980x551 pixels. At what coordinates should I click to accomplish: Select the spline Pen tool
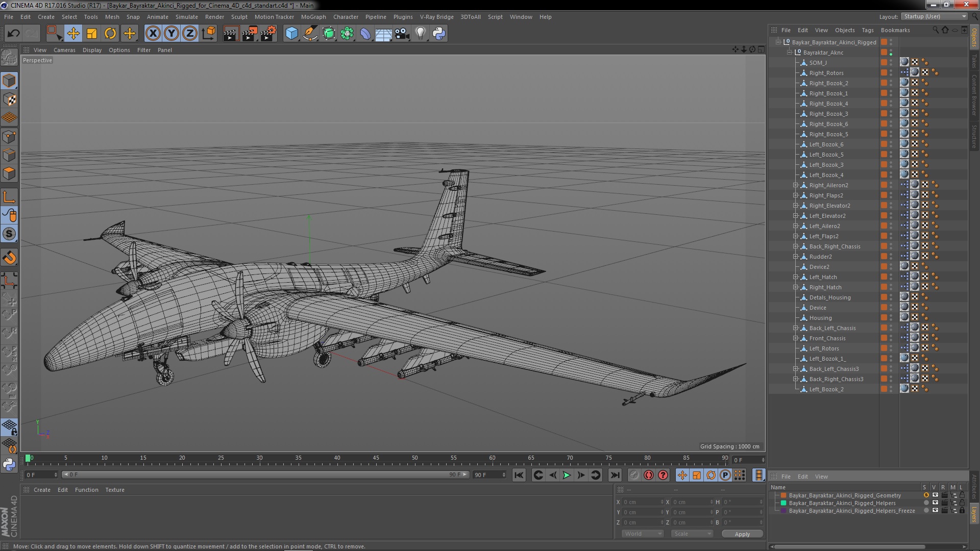tap(310, 34)
